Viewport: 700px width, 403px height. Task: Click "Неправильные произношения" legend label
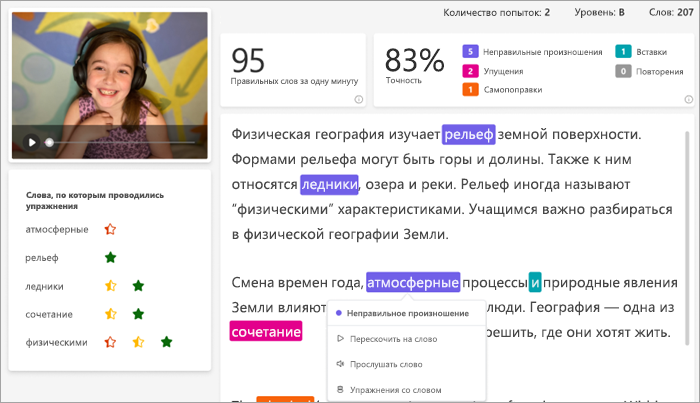tap(543, 52)
